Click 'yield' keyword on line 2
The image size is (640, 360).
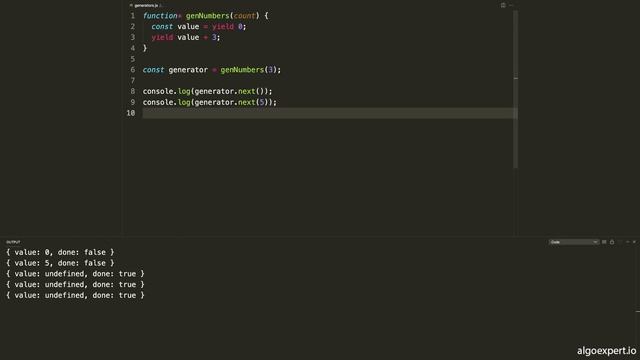[223, 27]
